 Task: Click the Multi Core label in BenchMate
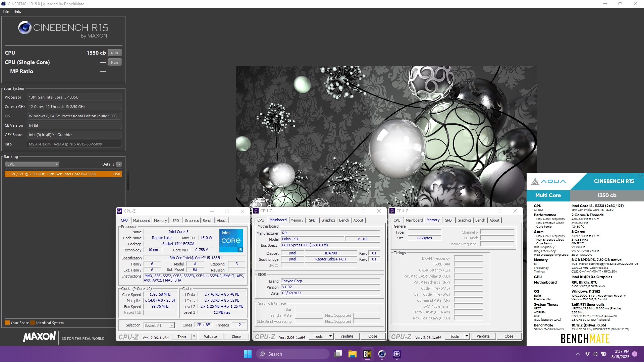tap(548, 195)
